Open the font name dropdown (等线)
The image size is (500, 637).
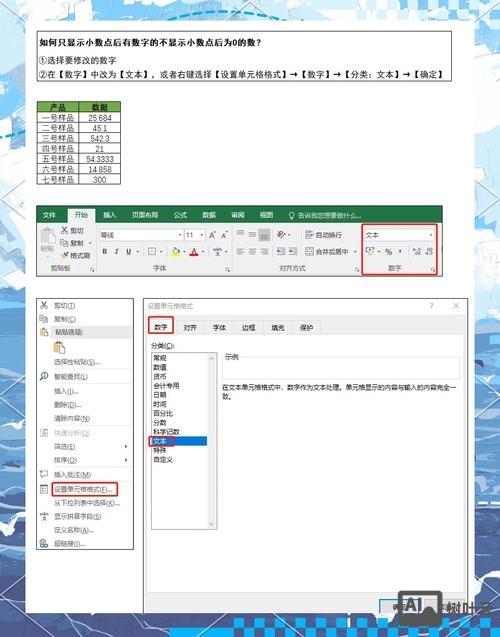141,235
